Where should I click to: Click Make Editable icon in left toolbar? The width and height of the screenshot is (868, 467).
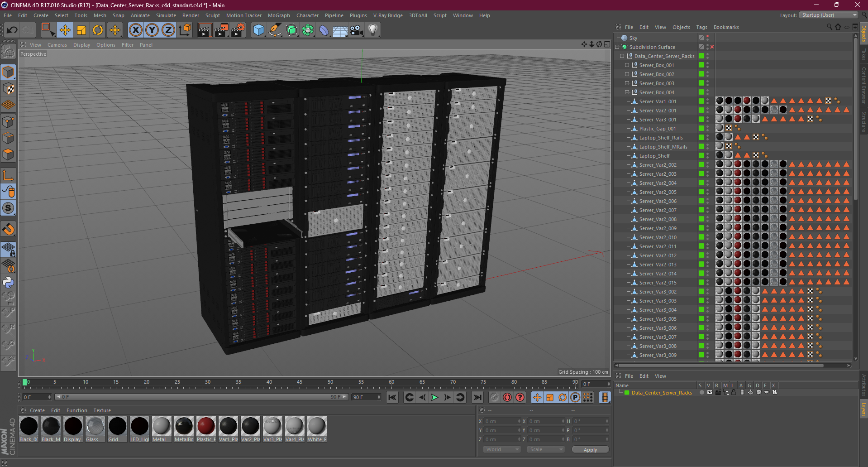point(8,51)
